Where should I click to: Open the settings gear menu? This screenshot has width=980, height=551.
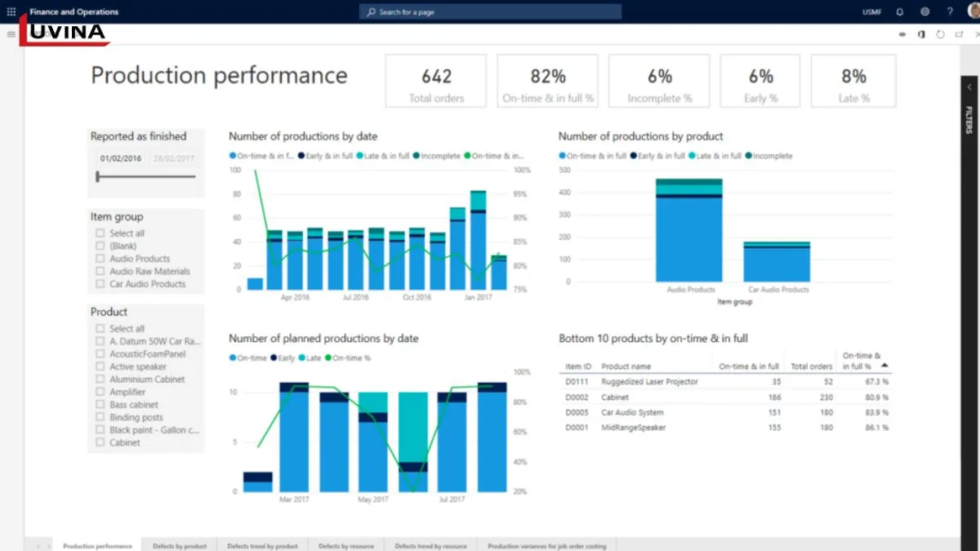point(924,12)
